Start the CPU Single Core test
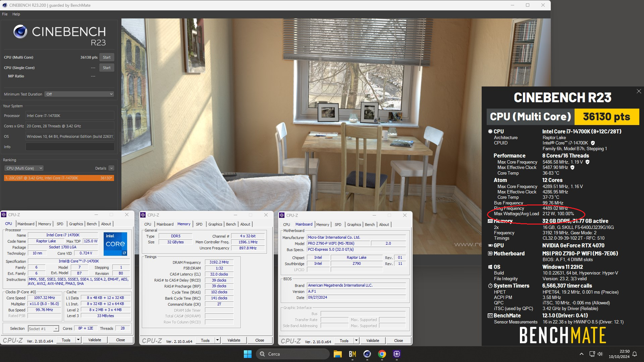 click(x=107, y=68)
